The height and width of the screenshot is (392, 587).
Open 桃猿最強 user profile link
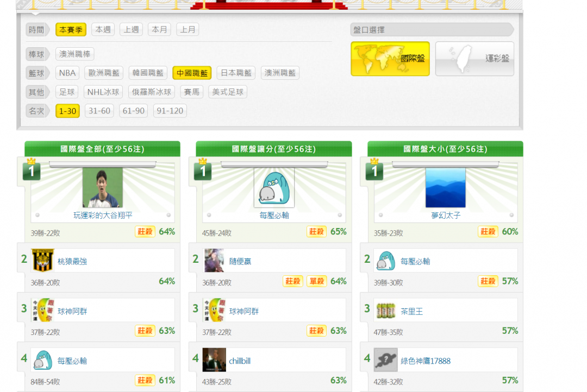click(x=72, y=261)
